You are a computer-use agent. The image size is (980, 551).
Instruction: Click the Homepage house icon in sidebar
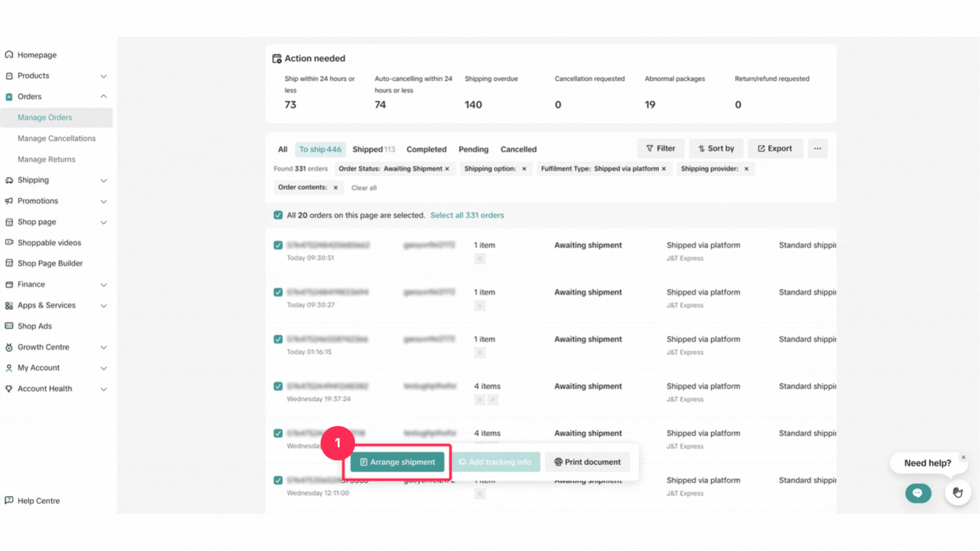[9, 55]
